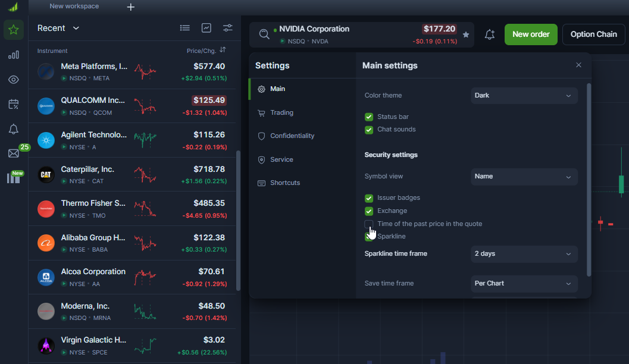Switch instrument list to list view icon
629x364 pixels.
coord(185,28)
